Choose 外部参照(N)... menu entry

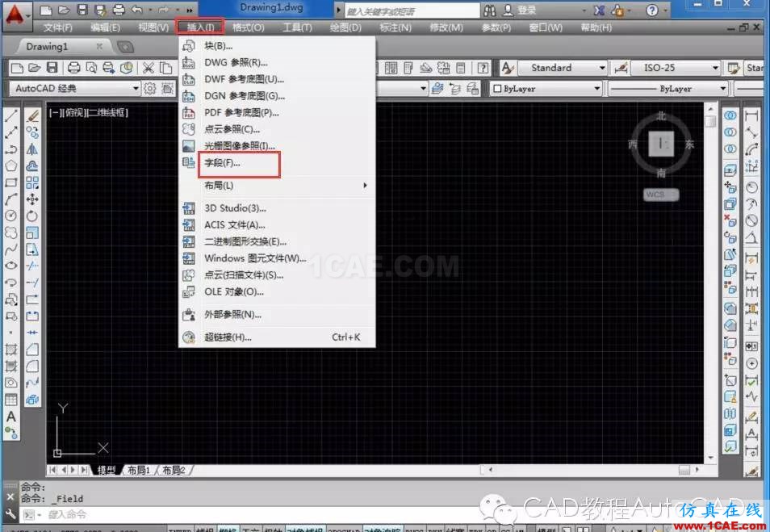tap(278, 314)
